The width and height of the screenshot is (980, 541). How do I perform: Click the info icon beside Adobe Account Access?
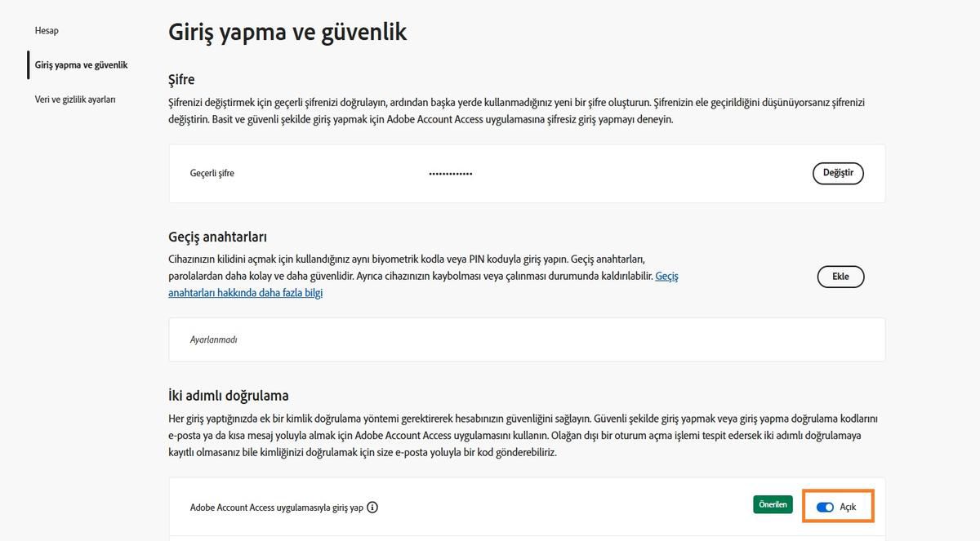(372, 507)
